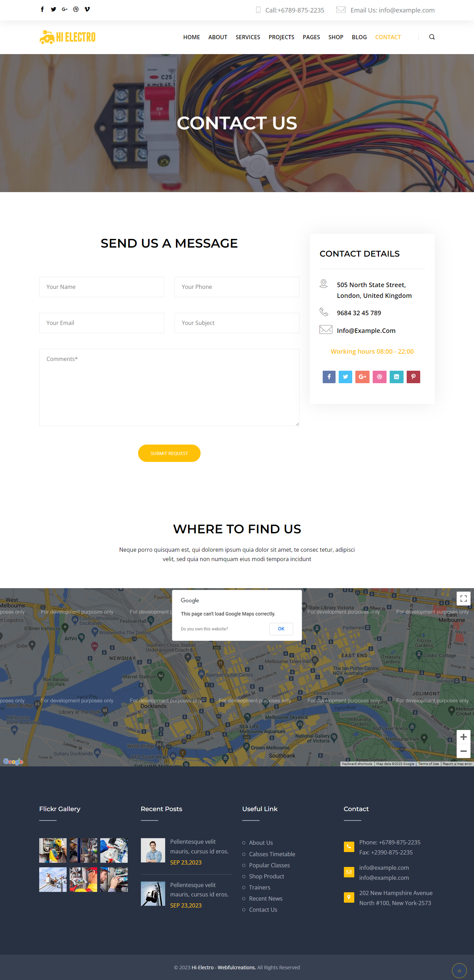This screenshot has width=474, height=980.
Task: Open the Pages navigation menu
Action: click(311, 37)
